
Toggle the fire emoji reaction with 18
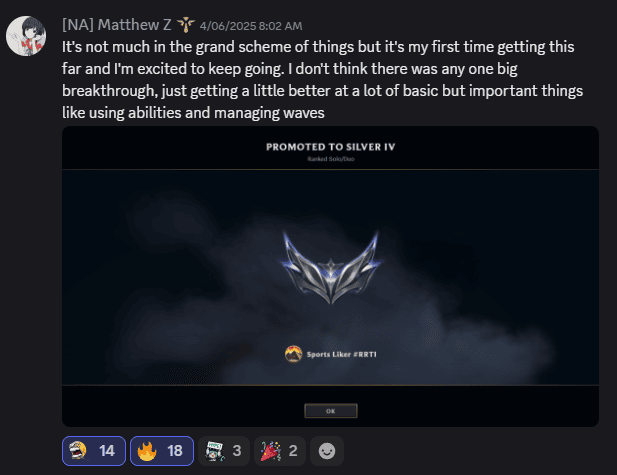pyautogui.click(x=162, y=451)
